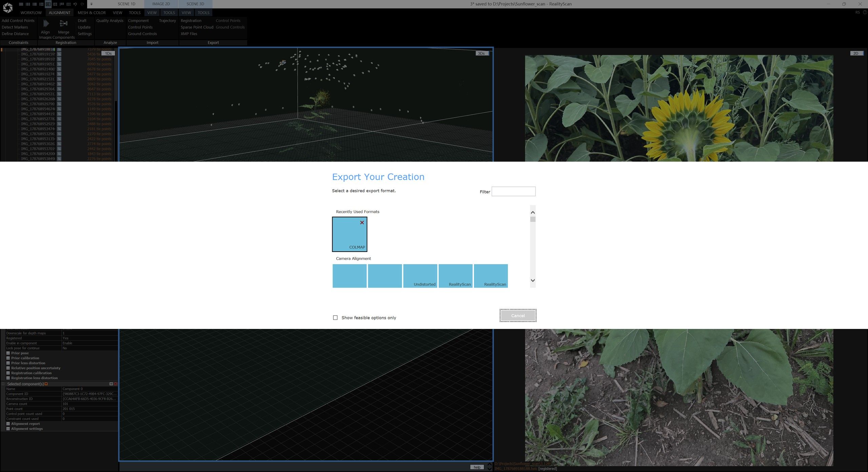
Task: Close the Selected component(s) panel with red X
Action: [116, 384]
